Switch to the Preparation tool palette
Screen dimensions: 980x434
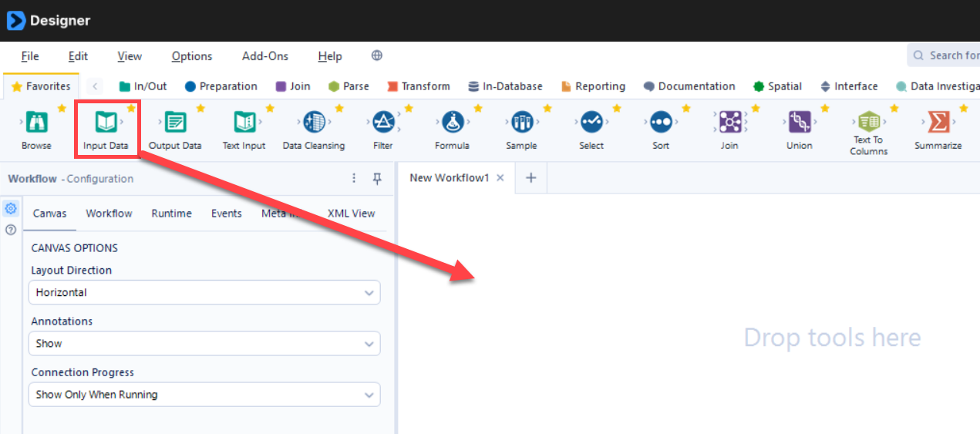tap(221, 86)
